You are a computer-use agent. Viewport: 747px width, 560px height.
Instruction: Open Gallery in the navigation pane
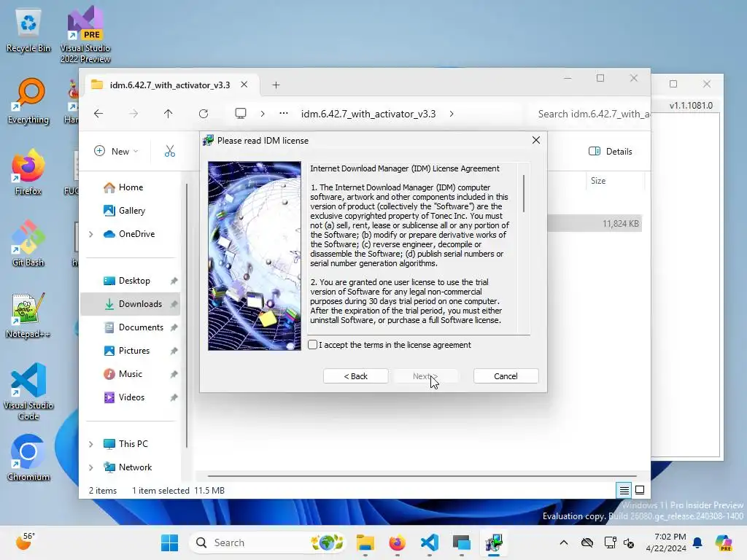point(132,211)
